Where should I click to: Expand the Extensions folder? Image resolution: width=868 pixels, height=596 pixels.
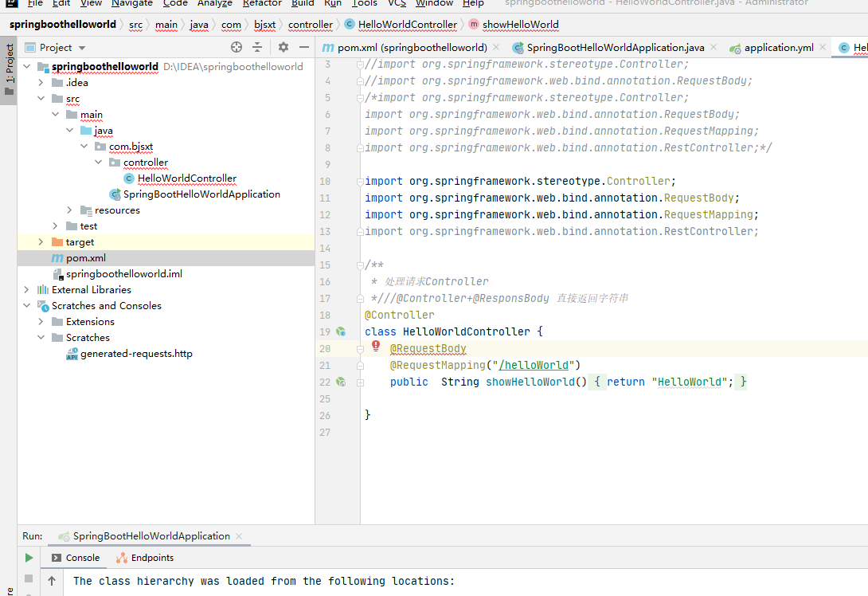click(x=41, y=322)
